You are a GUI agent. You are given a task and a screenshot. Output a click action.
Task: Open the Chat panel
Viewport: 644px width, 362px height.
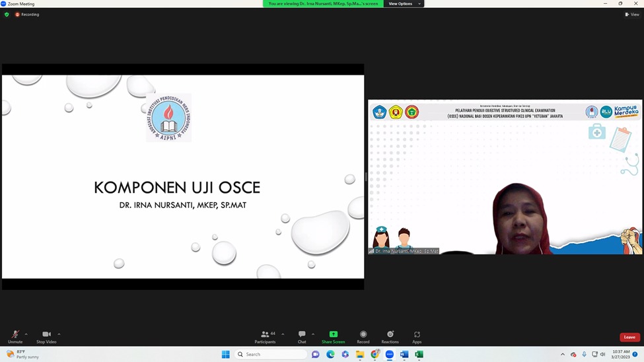coord(302,336)
